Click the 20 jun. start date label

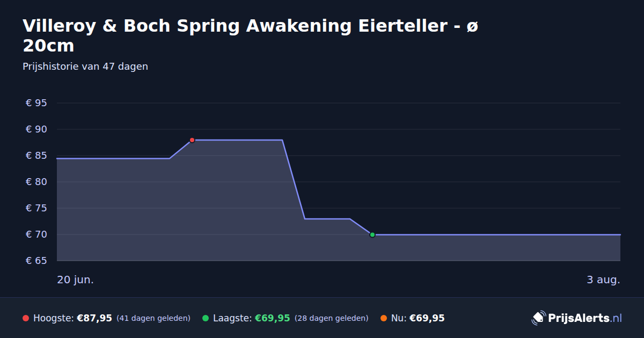pyautogui.click(x=76, y=280)
